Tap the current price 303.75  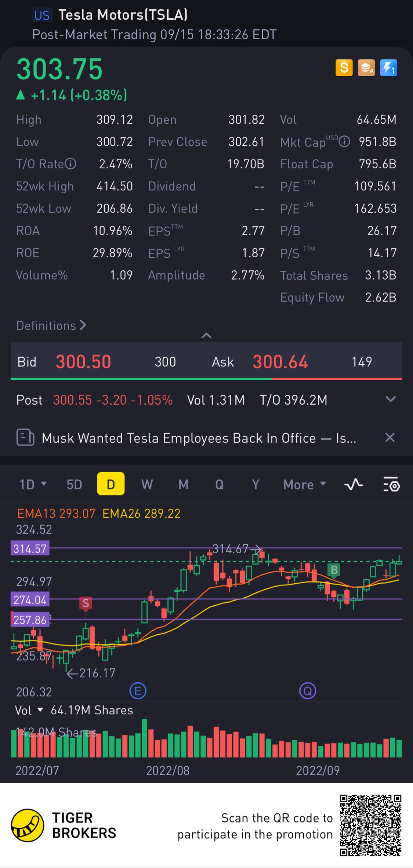pos(59,69)
